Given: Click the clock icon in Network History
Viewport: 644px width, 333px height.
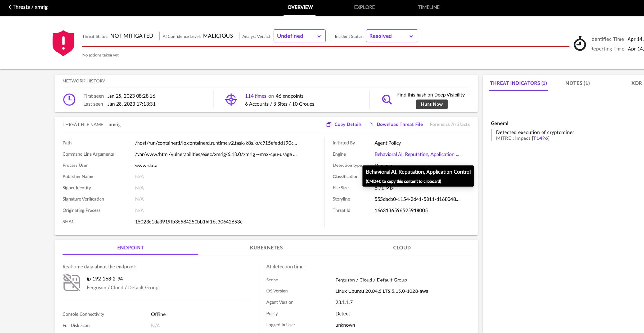Looking at the screenshot, I should pos(69,100).
